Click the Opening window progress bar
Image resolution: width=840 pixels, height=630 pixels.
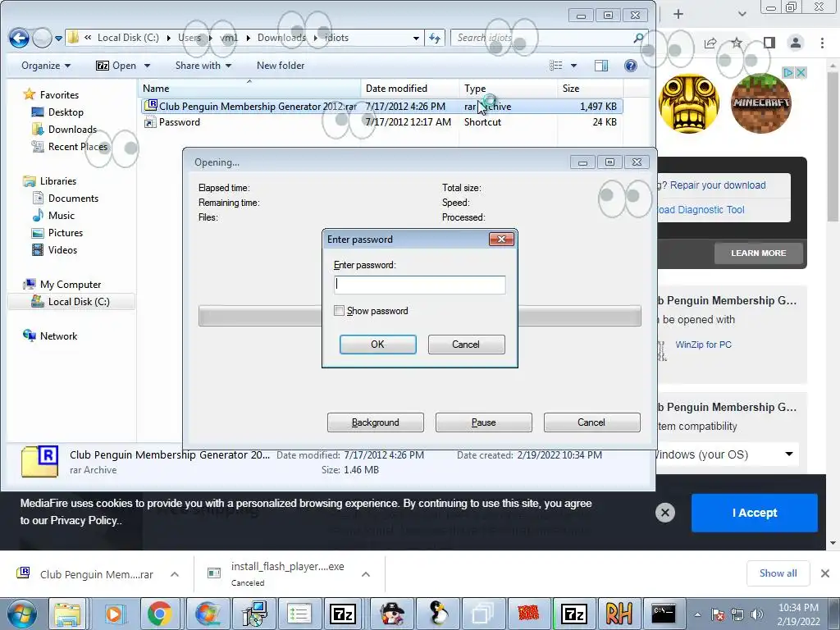[x=419, y=316]
